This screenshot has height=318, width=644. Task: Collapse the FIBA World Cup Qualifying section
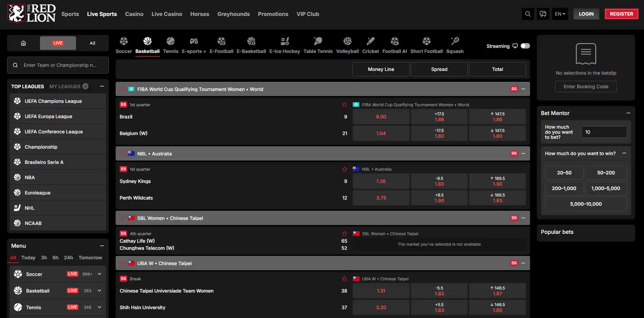coord(523,89)
